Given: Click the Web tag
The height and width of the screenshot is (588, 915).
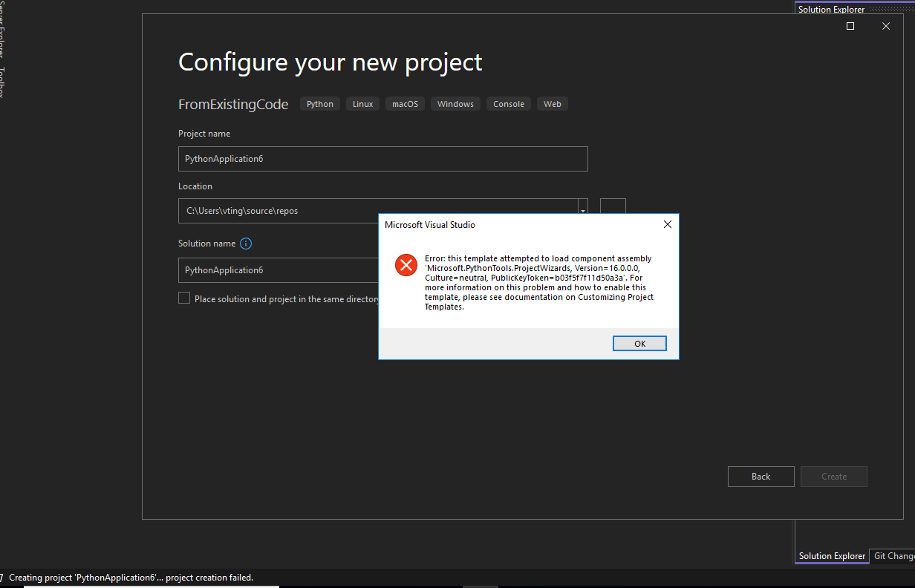Looking at the screenshot, I should tap(553, 104).
